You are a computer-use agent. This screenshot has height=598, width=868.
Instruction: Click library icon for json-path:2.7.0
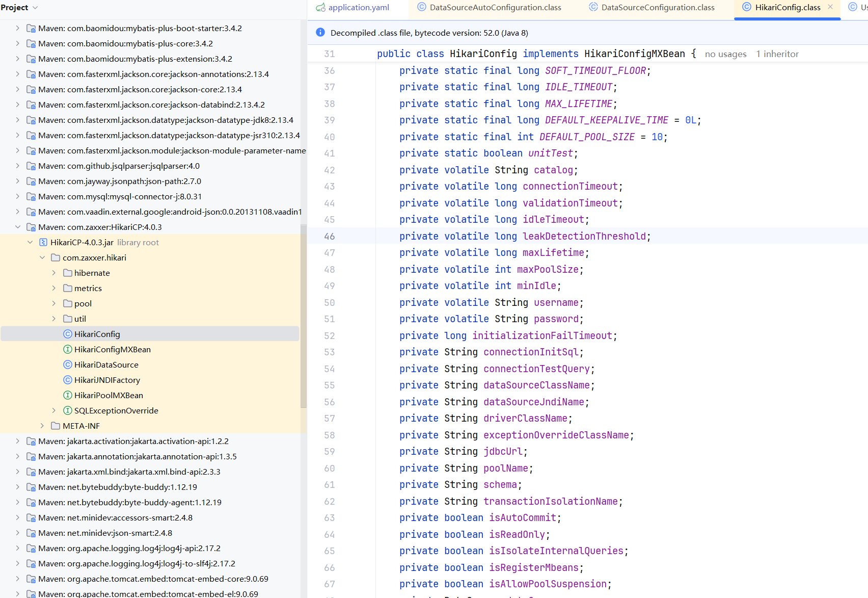(x=31, y=181)
